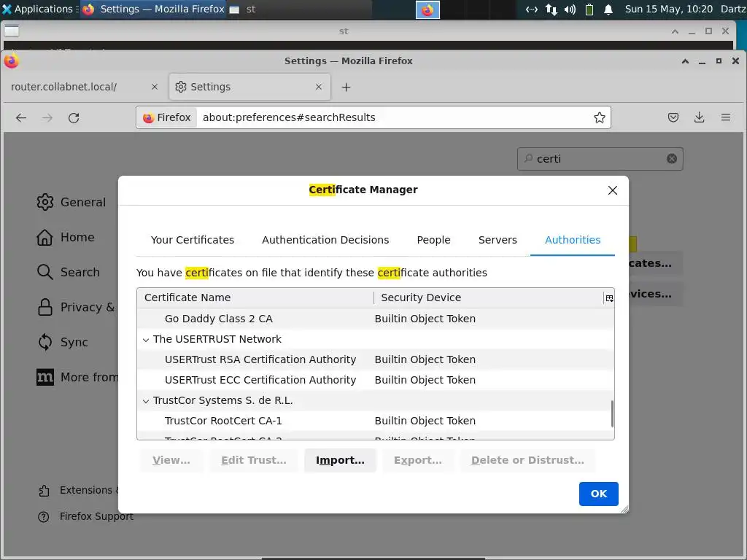Select the Firefox taskbar entry in panel
The width and height of the screenshot is (747, 560).
pos(153,9)
